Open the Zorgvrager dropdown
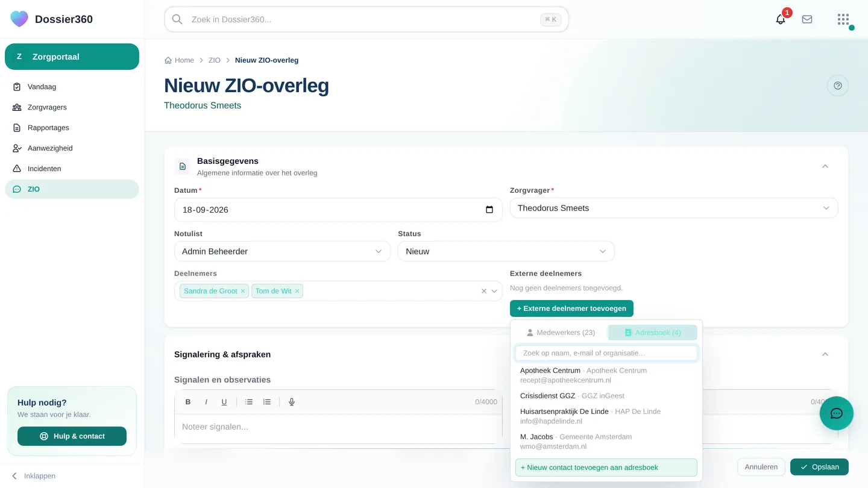 (x=674, y=208)
